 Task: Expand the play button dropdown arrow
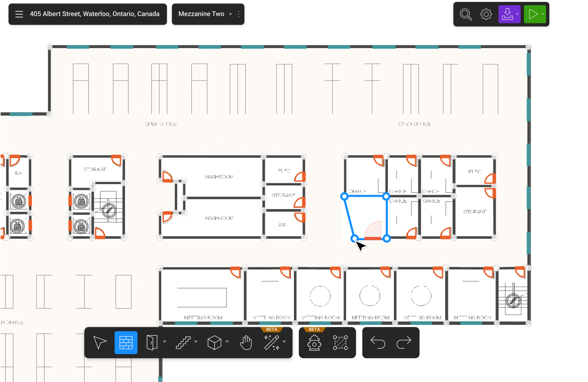coord(543,14)
